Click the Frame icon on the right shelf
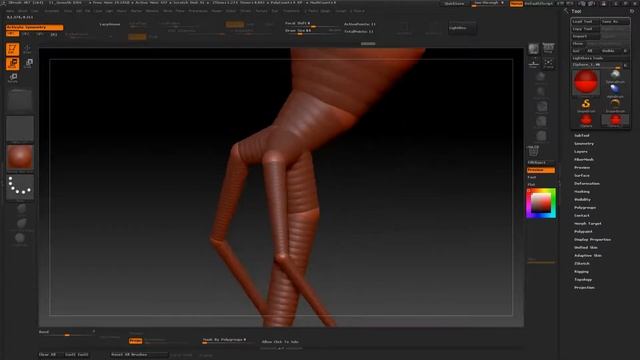The height and width of the screenshot is (360, 640). click(x=548, y=63)
